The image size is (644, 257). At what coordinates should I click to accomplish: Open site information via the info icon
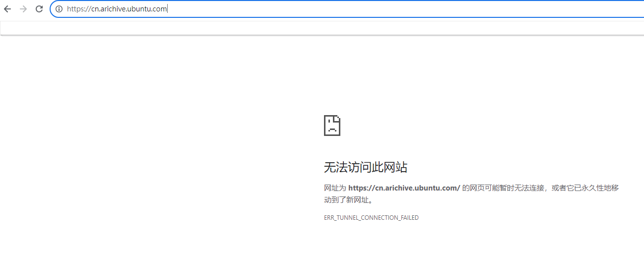(59, 9)
